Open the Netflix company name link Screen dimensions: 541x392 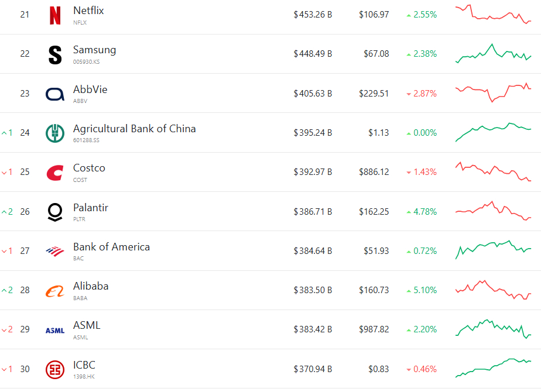(88, 11)
